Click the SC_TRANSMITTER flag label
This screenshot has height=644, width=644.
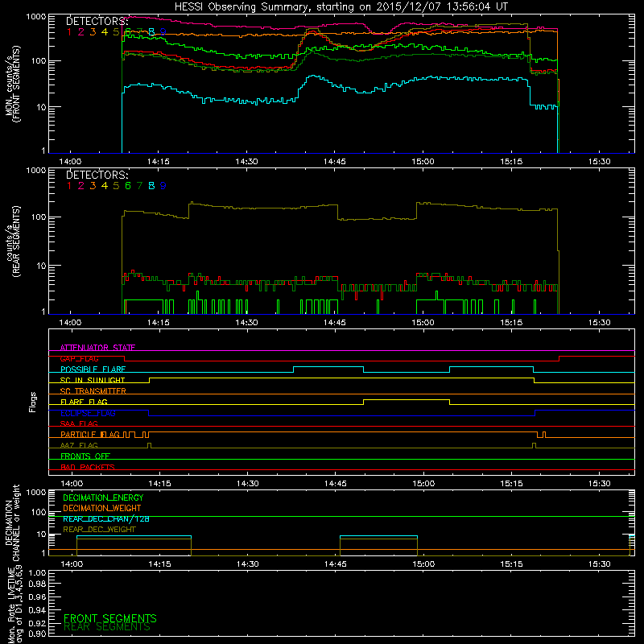point(93,391)
